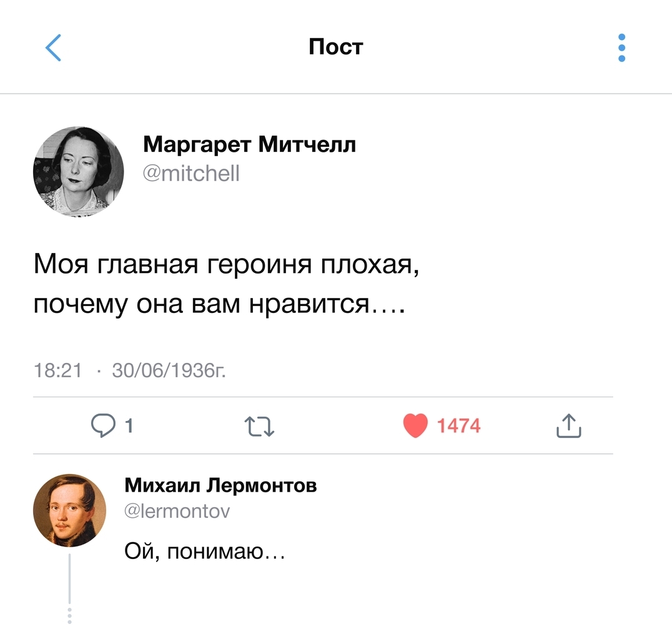The width and height of the screenshot is (672, 629).
Task: Click the reply speech bubble icon
Action: coord(102,426)
